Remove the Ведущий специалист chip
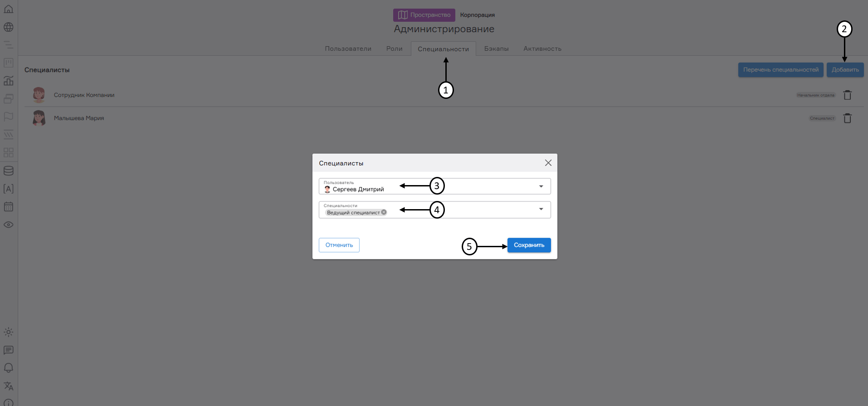868x406 pixels. tap(384, 212)
